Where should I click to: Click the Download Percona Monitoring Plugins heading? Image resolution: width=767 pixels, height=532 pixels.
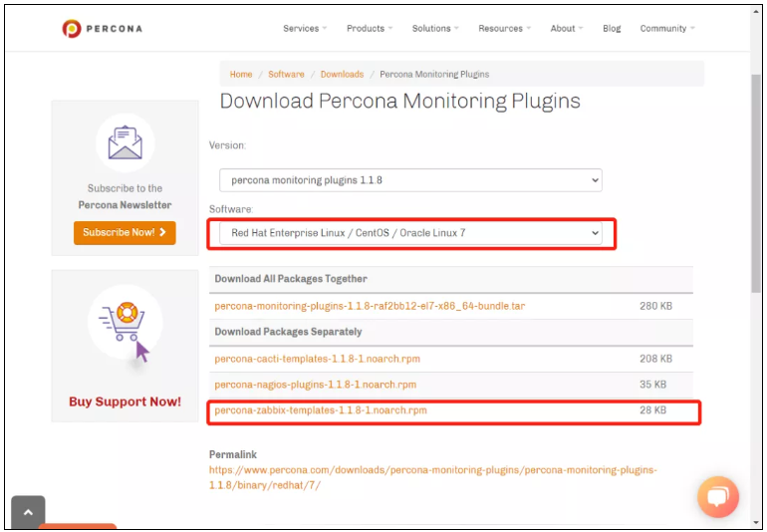[x=400, y=102]
